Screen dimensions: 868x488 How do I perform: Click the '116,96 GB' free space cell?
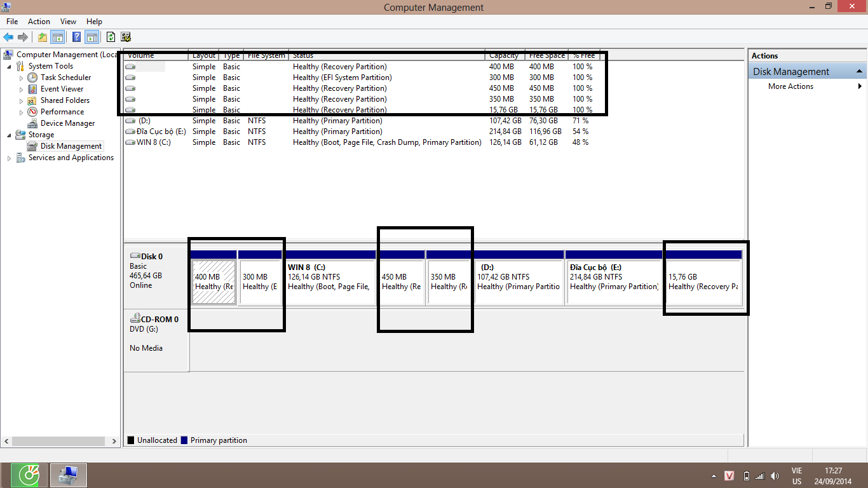(x=545, y=132)
